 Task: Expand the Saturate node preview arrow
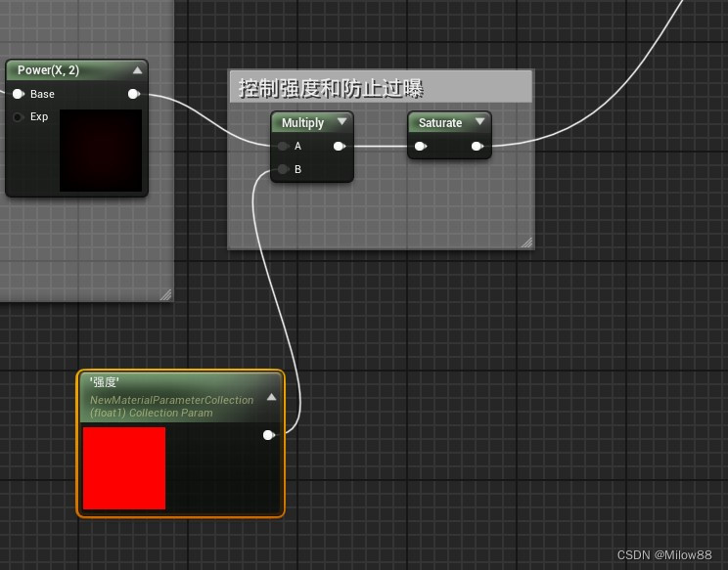coord(480,121)
